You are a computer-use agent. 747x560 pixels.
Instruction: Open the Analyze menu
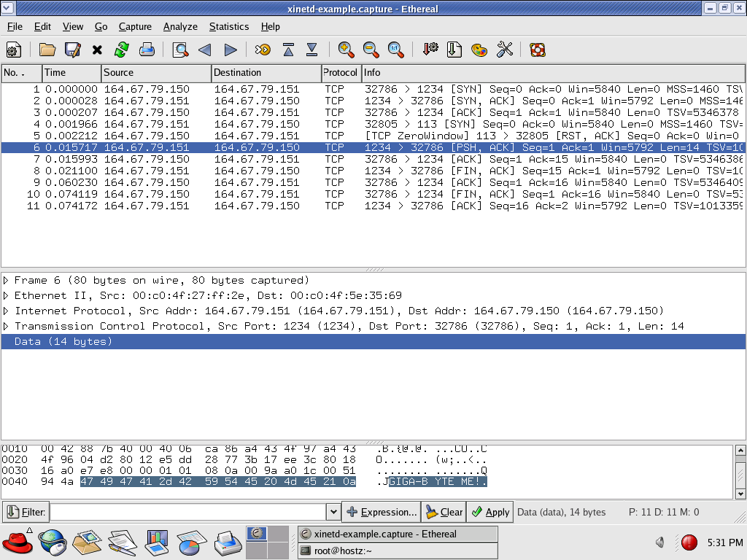180,26
